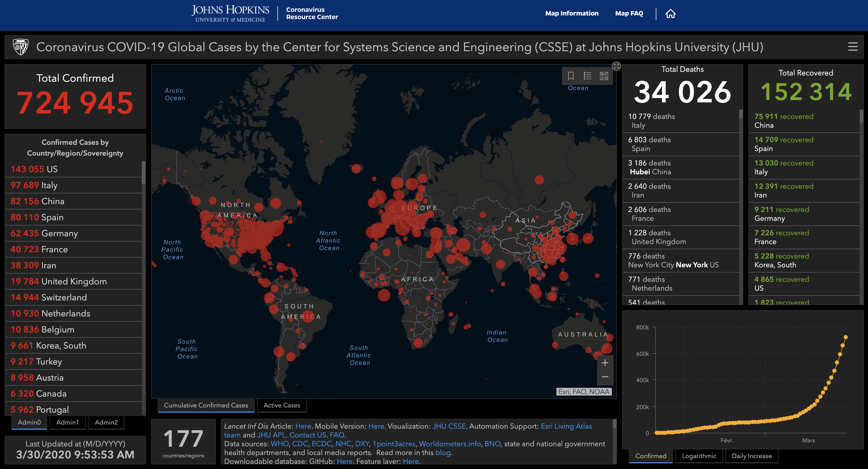Viewport: 868px width, 469px height.
Task: Open the hamburger menu at title bar
Action: [852, 47]
